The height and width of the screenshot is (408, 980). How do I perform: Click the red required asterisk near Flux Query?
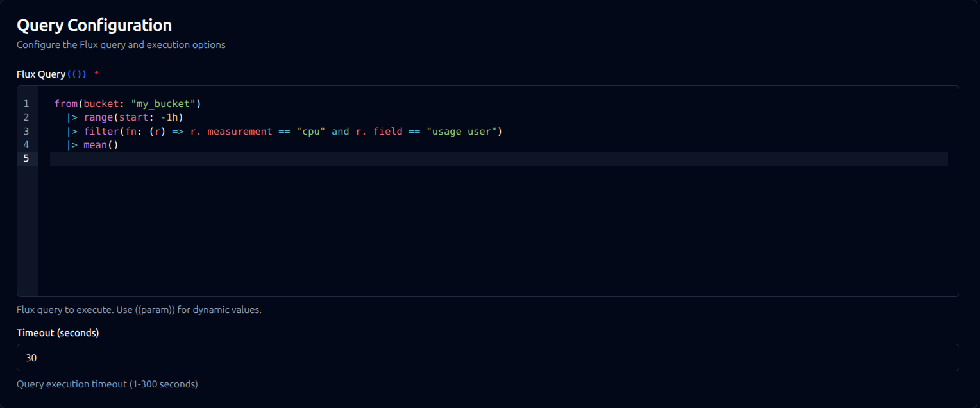point(96,74)
